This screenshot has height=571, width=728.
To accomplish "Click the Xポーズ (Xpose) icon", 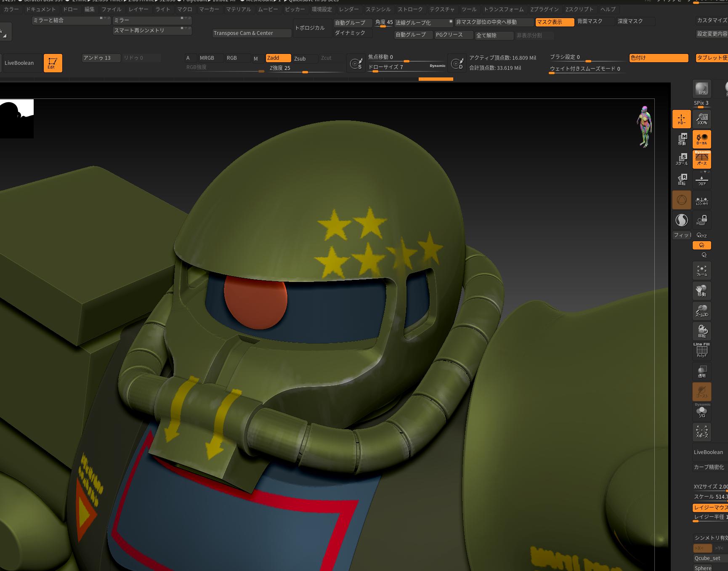I will tap(701, 432).
